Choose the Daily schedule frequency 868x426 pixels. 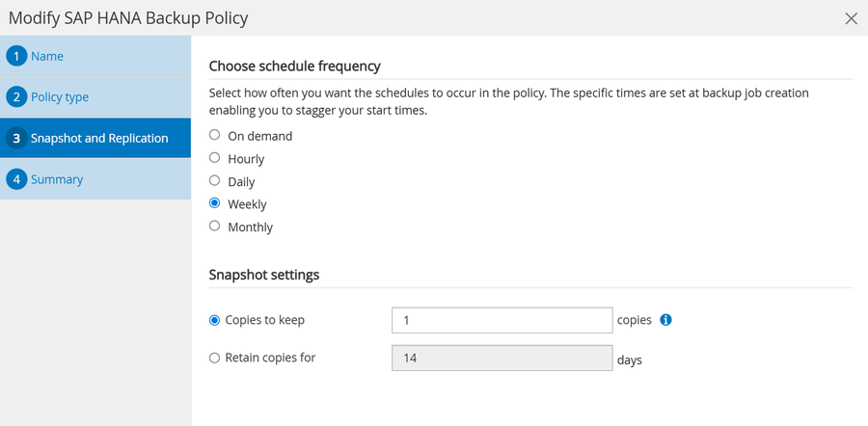215,181
